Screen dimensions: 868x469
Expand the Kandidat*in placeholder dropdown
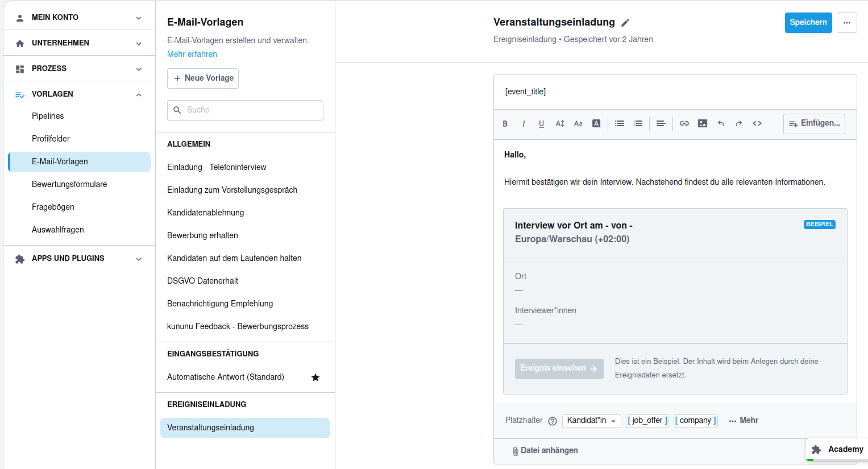click(591, 421)
